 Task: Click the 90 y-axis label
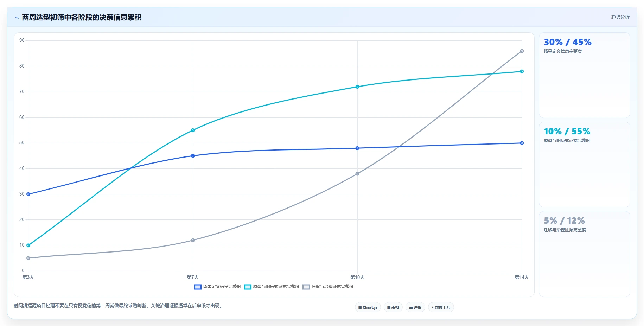tap(22, 40)
